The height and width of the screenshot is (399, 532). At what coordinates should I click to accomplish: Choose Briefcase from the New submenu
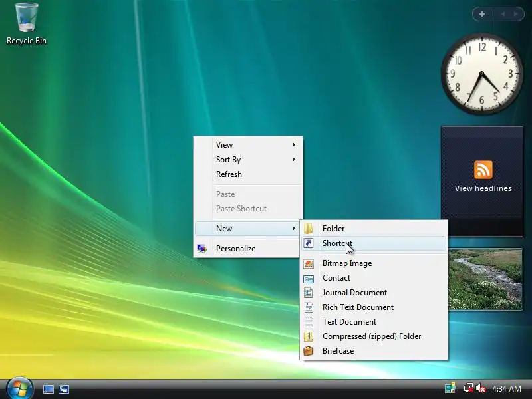click(374, 351)
